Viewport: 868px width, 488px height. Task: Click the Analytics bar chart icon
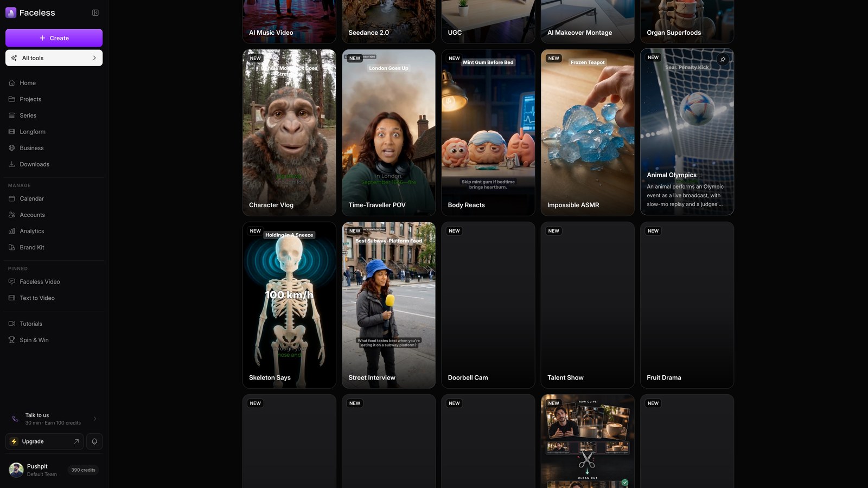pyautogui.click(x=12, y=231)
